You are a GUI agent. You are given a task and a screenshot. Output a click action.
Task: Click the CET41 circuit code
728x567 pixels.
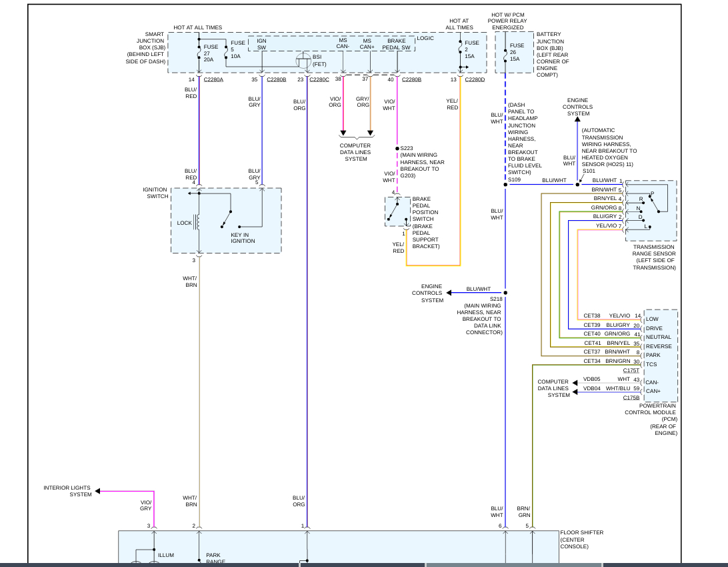pyautogui.click(x=592, y=343)
